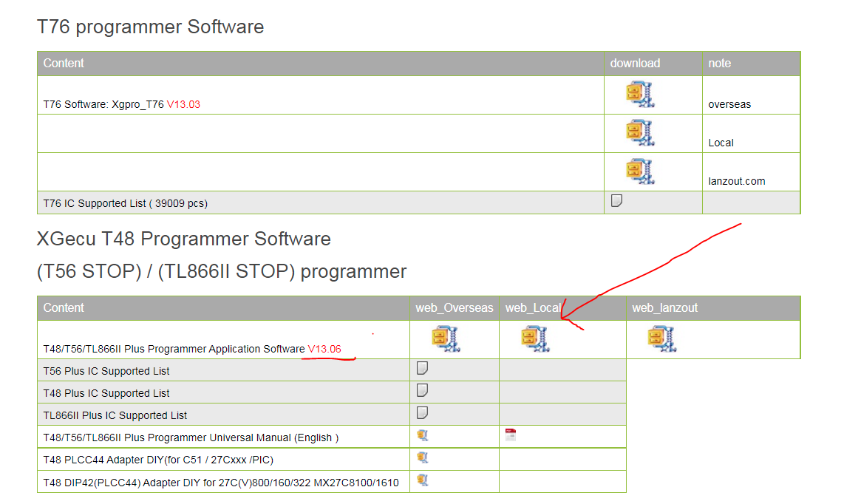Open T48 Plus IC Supported List document icon
The width and height of the screenshot is (844, 504).
pos(423,390)
